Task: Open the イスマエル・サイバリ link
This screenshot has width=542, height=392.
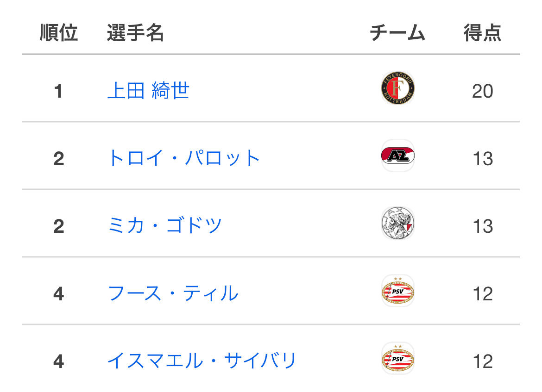Action: click(202, 361)
